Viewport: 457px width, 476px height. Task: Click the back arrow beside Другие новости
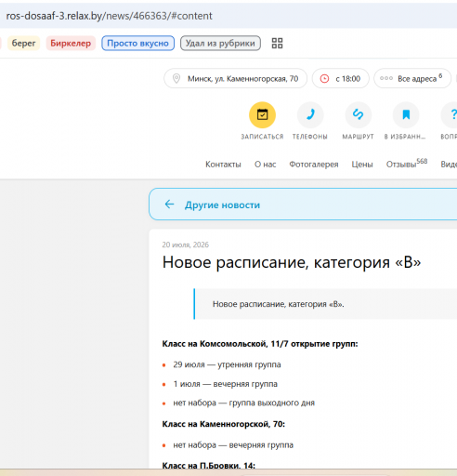(169, 205)
